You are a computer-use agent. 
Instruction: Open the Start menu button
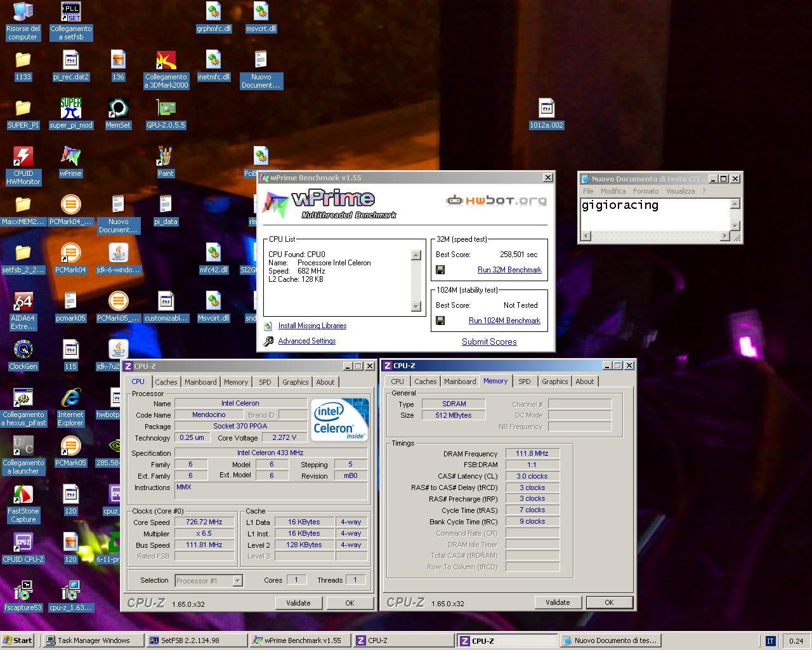pos(18,640)
